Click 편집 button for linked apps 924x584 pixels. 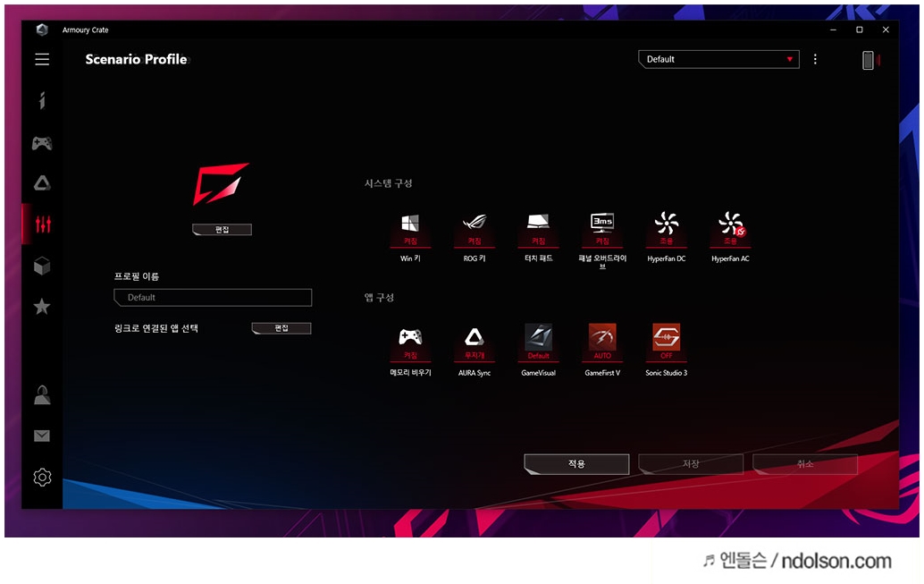[x=281, y=328]
